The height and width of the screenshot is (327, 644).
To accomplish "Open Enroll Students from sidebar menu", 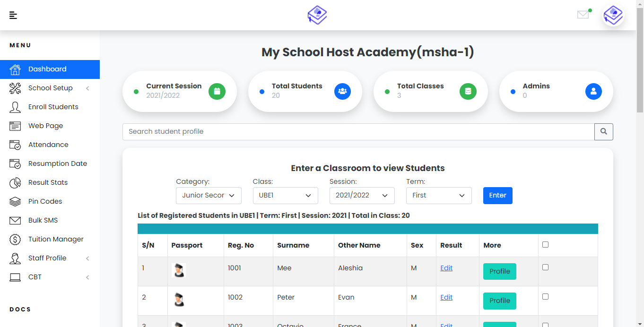I will click(53, 107).
